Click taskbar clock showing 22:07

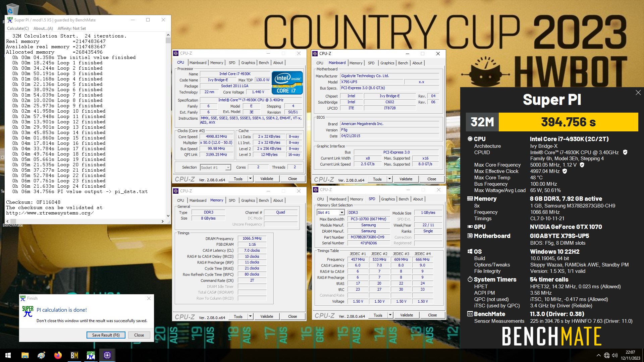[630, 352]
